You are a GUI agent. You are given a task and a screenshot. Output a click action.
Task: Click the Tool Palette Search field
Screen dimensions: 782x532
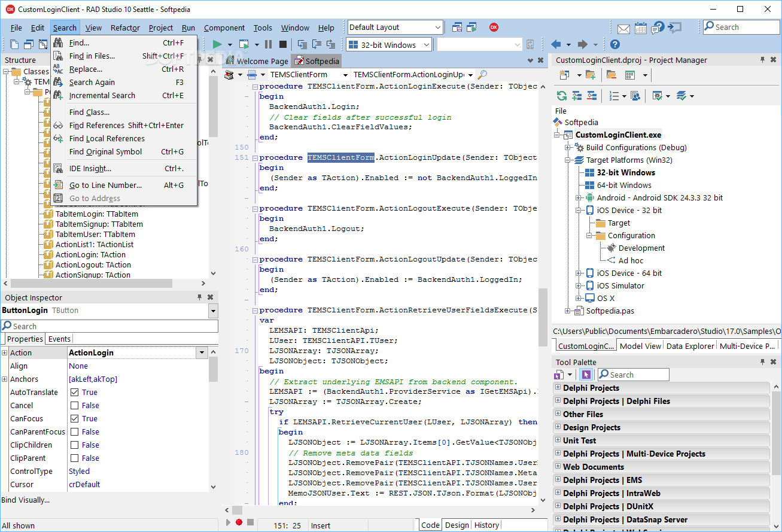click(x=632, y=375)
